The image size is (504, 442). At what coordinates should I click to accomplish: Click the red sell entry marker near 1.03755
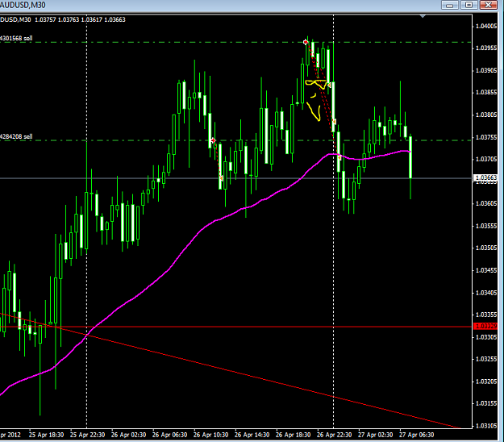click(x=213, y=140)
